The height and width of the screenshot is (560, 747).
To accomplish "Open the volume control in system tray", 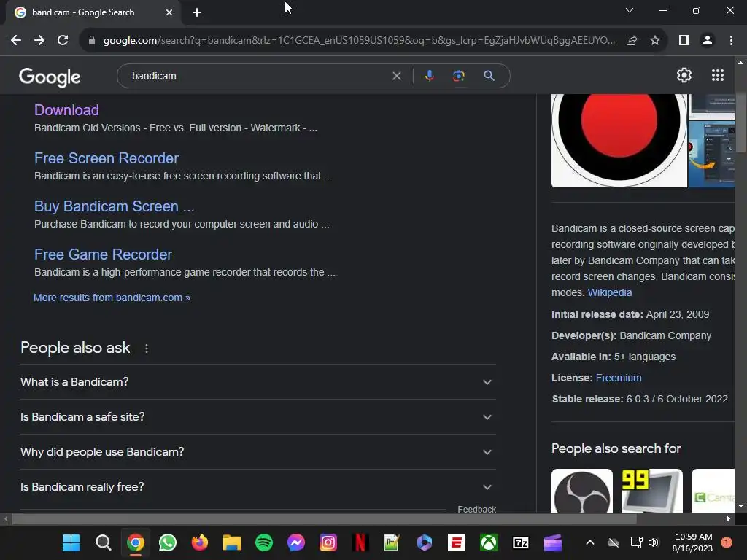I will pyautogui.click(x=654, y=542).
